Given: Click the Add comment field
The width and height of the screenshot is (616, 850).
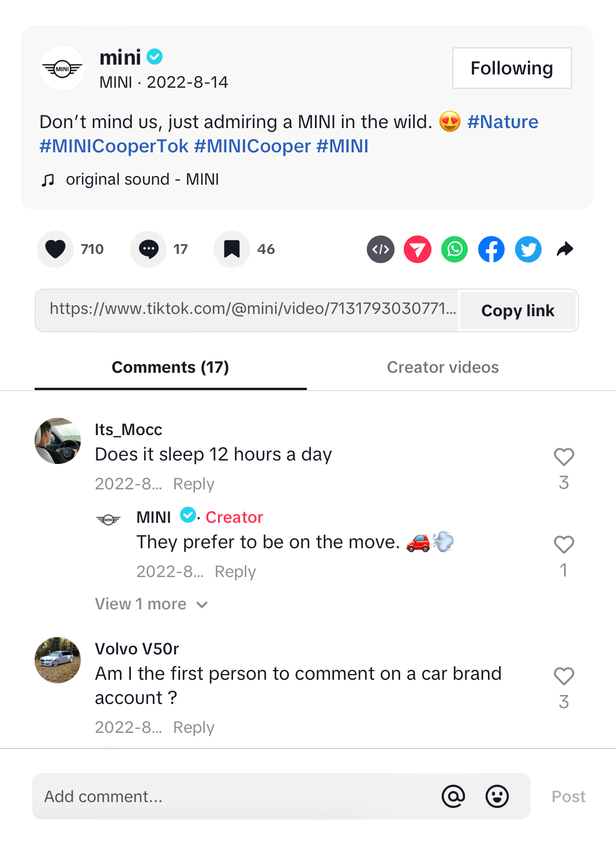Looking at the screenshot, I should point(231,797).
